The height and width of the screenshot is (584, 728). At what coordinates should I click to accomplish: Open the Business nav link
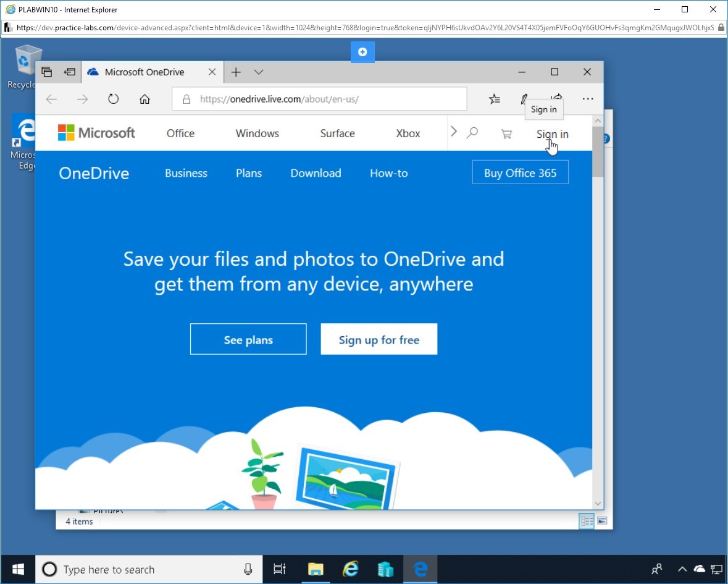coord(186,173)
